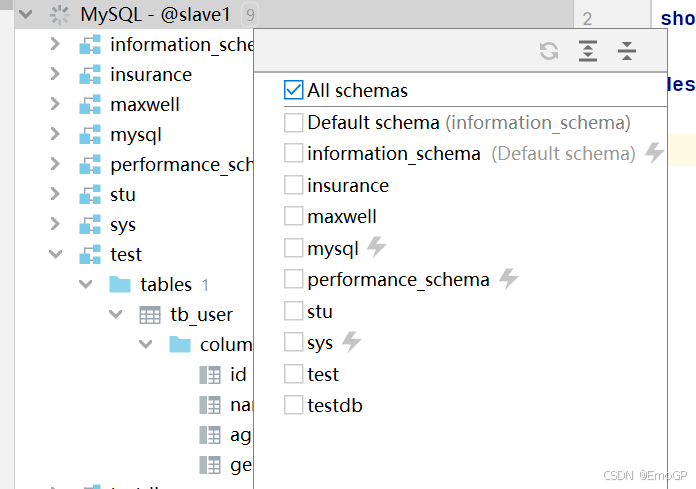Check the testdb checkbox in popup
Image resolution: width=696 pixels, height=489 pixels.
click(293, 405)
